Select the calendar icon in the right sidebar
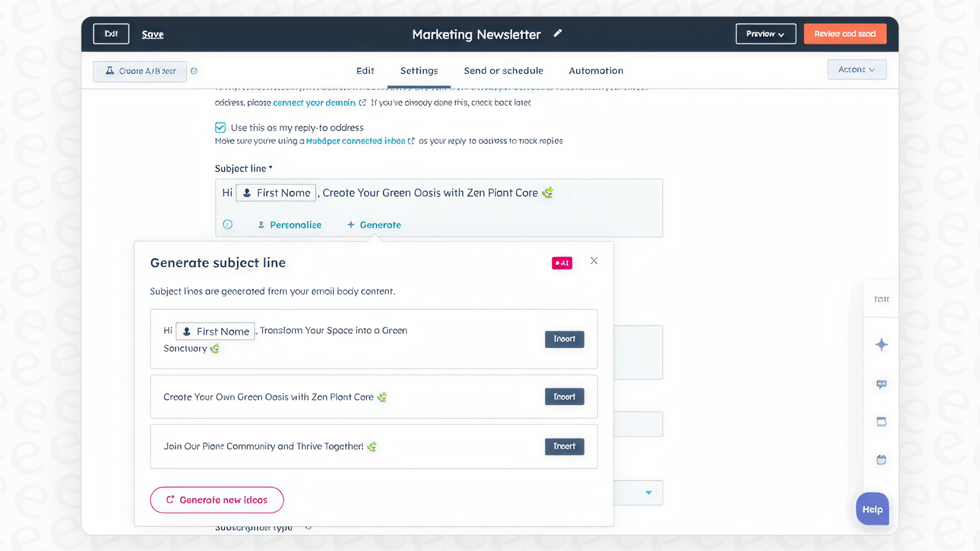 point(881,459)
